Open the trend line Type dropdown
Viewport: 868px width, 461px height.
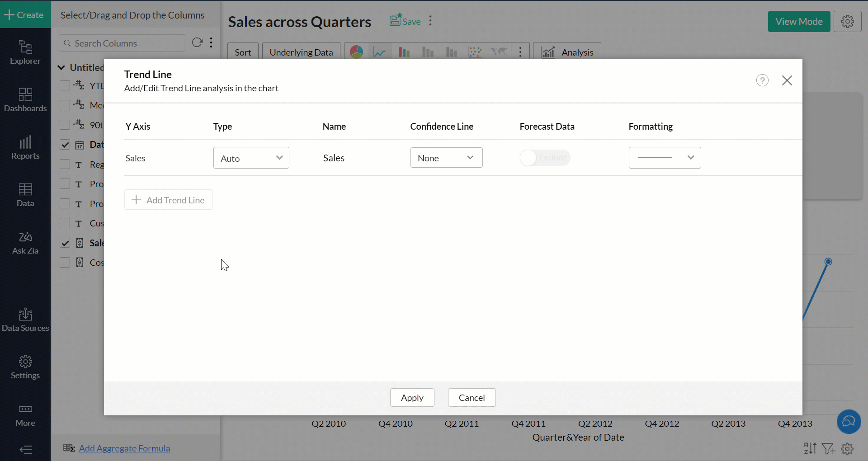pyautogui.click(x=251, y=158)
